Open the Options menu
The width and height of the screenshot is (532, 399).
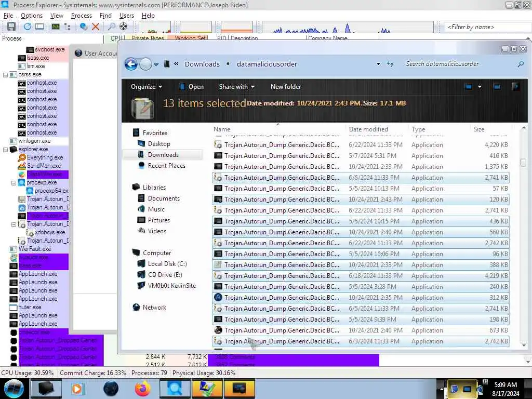[x=32, y=16]
